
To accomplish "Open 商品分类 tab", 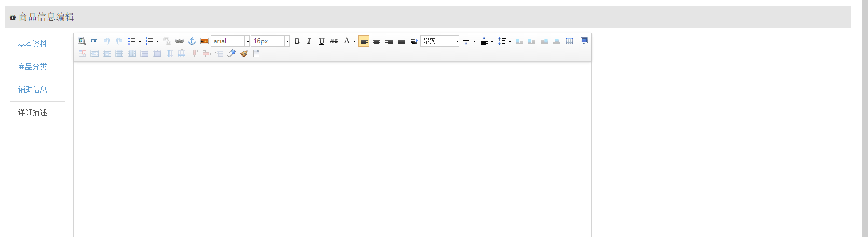I will coord(32,67).
